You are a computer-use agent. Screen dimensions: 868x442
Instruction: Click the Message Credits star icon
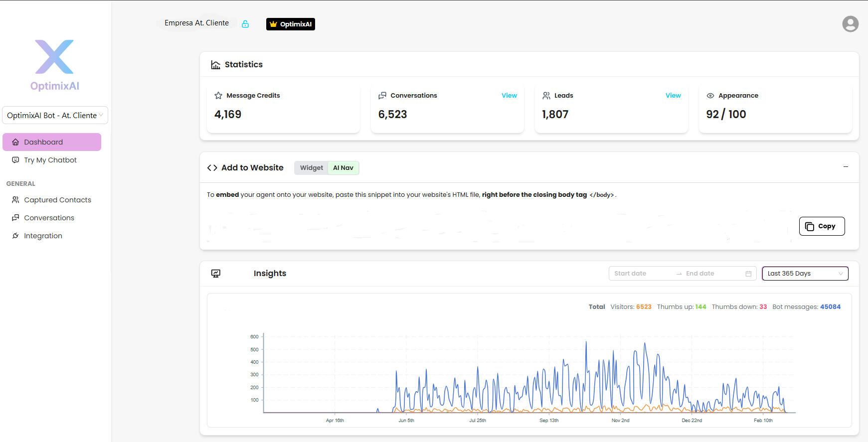(x=218, y=96)
